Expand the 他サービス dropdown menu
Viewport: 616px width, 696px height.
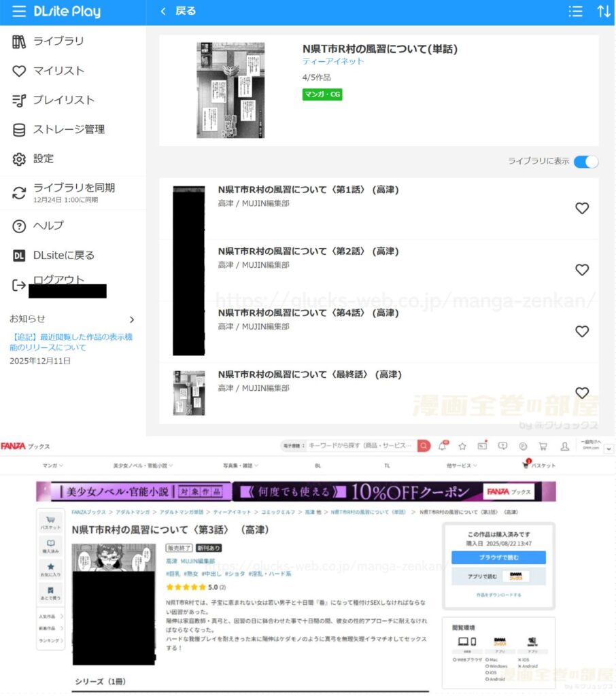click(x=462, y=466)
